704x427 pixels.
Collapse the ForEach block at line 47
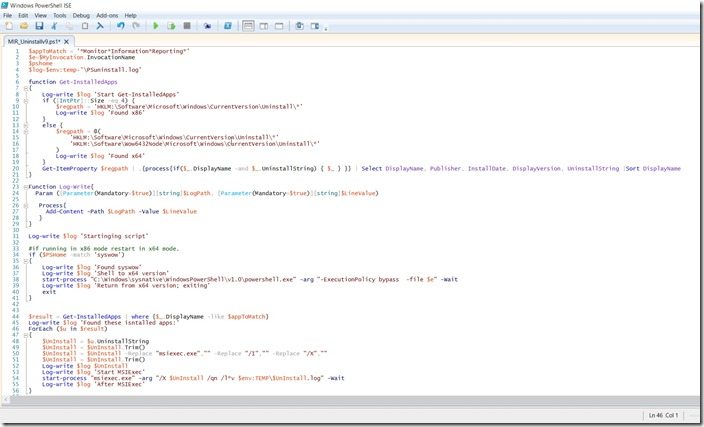26,335
